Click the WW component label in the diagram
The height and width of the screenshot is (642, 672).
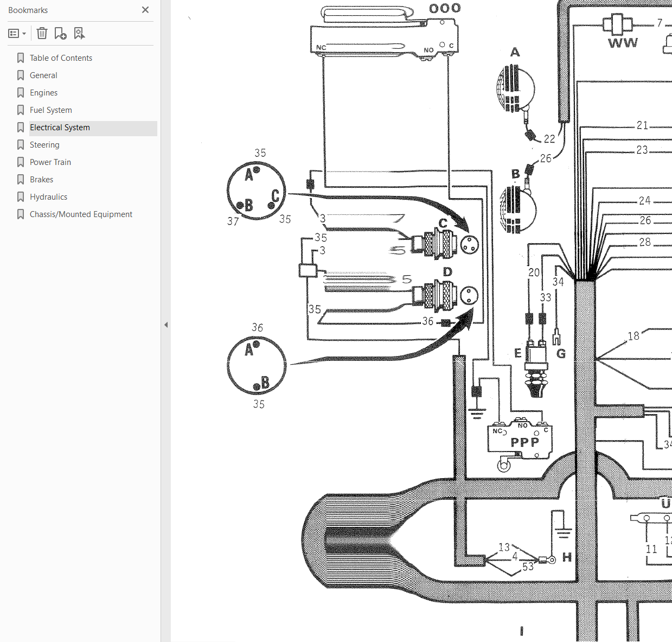click(623, 43)
